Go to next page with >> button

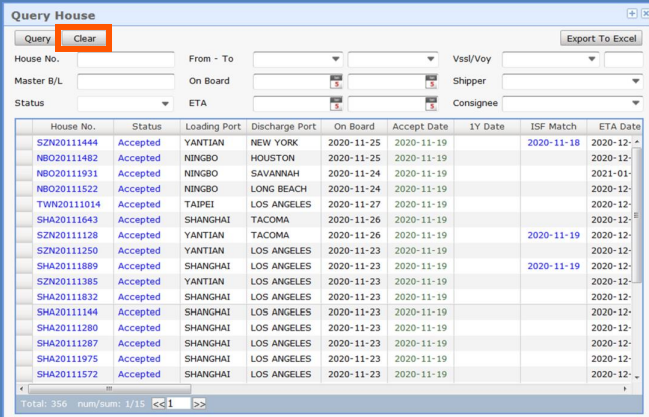click(199, 404)
